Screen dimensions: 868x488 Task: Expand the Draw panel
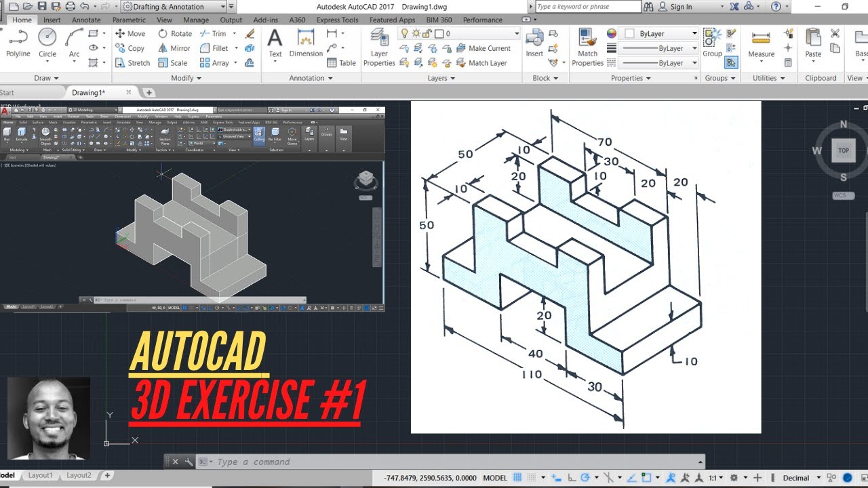(46, 78)
